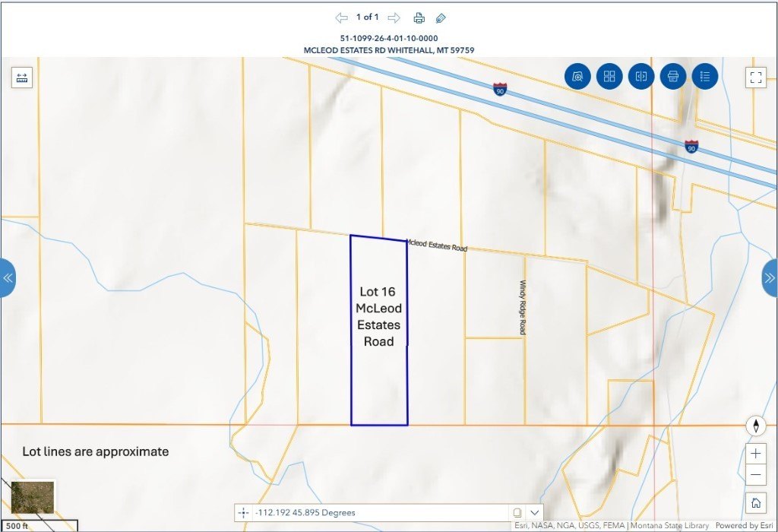Reset map to home extent
The width and height of the screenshot is (778, 532).
pyautogui.click(x=756, y=502)
